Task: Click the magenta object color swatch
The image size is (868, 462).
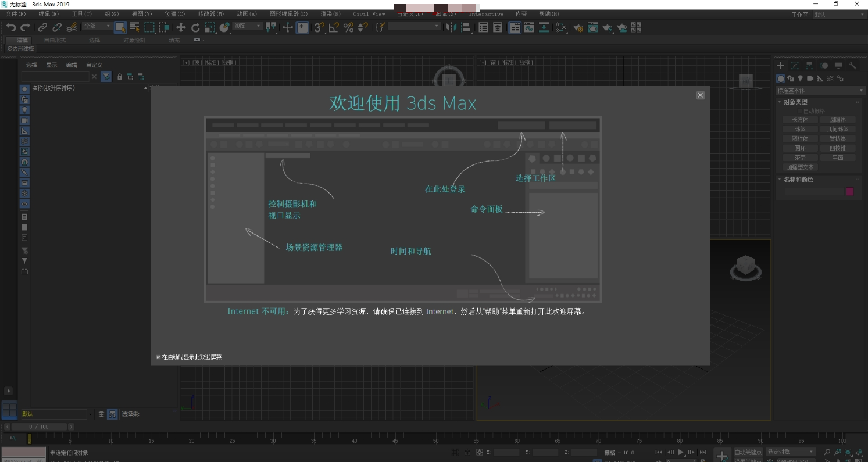Action: click(x=850, y=191)
